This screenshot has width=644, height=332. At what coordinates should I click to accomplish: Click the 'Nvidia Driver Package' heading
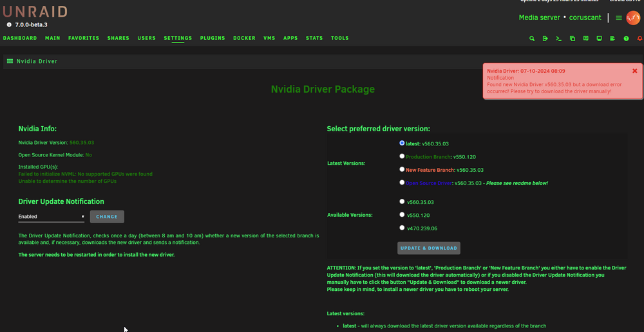coord(323,89)
